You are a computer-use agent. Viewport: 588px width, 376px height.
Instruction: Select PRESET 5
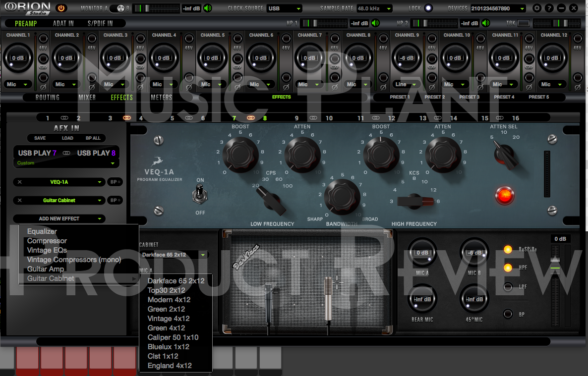[x=539, y=97]
